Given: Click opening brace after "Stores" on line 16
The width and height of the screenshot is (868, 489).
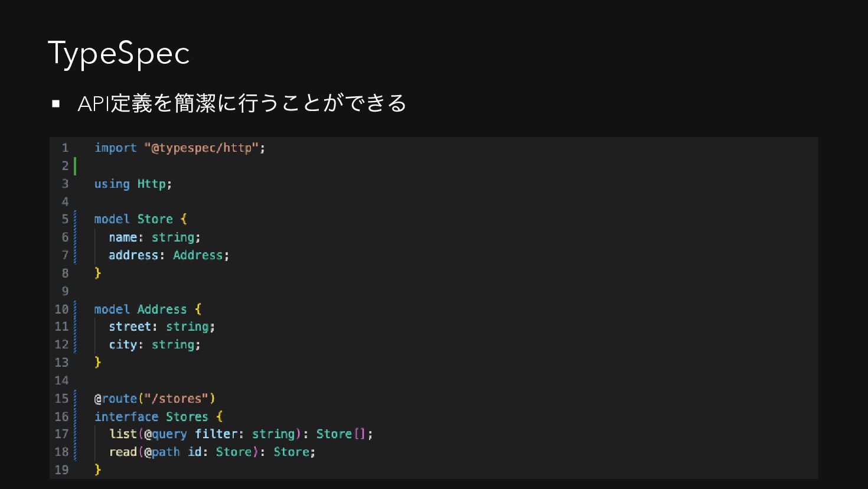Looking at the screenshot, I should (x=220, y=417).
